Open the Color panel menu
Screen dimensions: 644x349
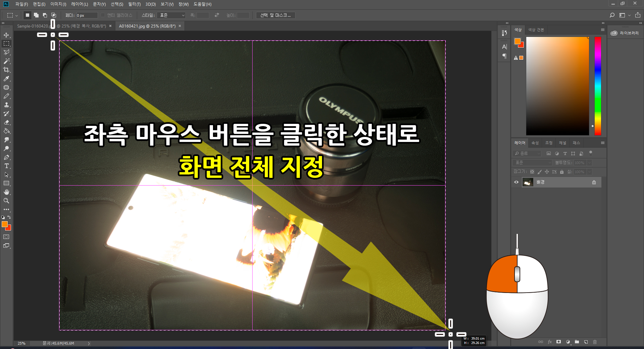click(602, 30)
